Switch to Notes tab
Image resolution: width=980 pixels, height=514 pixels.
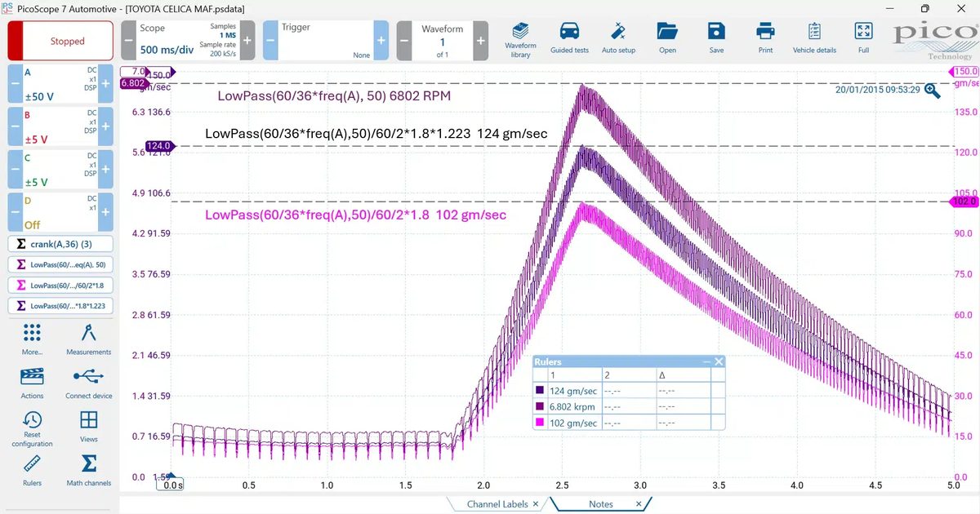click(601, 504)
